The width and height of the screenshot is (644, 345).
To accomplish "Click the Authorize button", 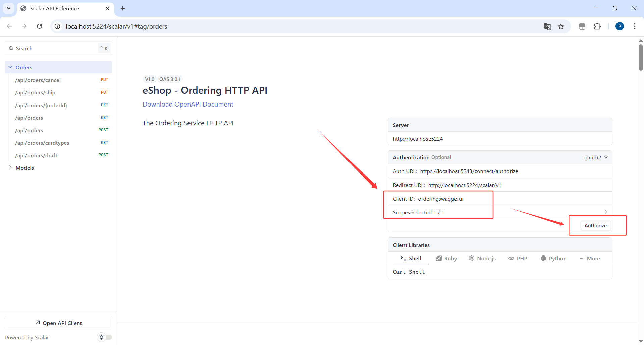I will click(x=595, y=226).
